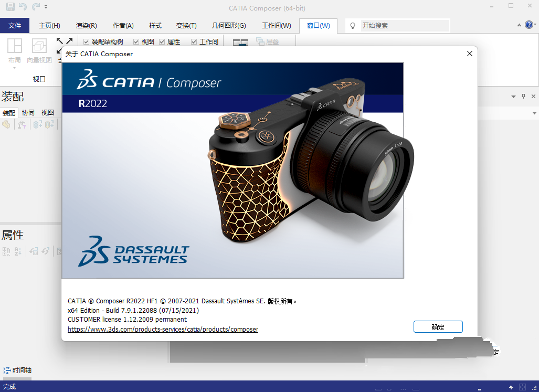Click the 层叠 cascade windows button
The width and height of the screenshot is (539, 392).
tap(268, 41)
